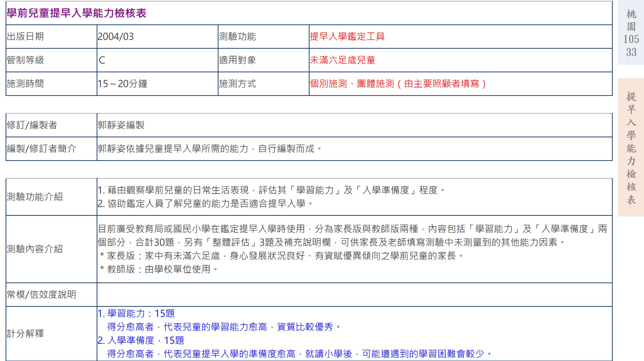Screen dimensions: 644x361
Task: Click red text 提早入學鑑定工具
Action: 347,37
